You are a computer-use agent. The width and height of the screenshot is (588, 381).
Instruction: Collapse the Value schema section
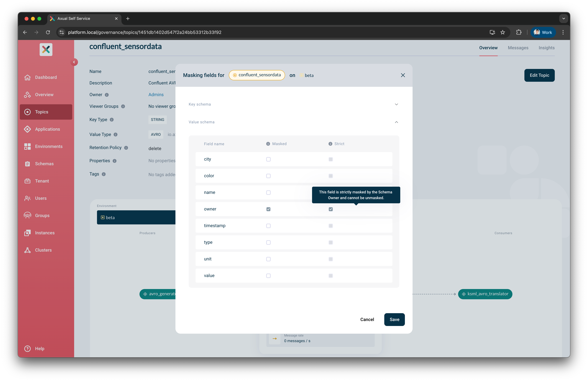coord(396,122)
